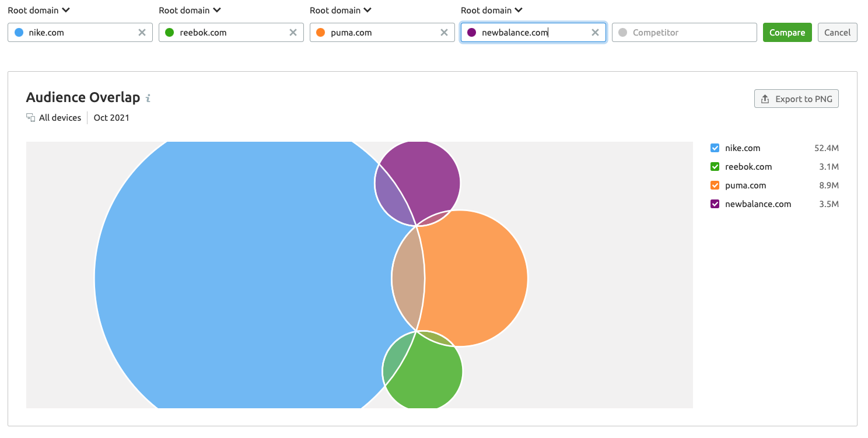The width and height of the screenshot is (868, 438).
Task: Uncheck the newbalance.com legend checkbox
Action: pos(715,204)
